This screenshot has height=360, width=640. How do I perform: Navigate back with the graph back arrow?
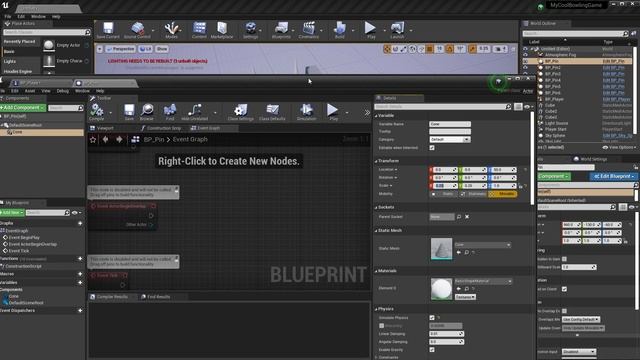pyautogui.click(x=106, y=140)
